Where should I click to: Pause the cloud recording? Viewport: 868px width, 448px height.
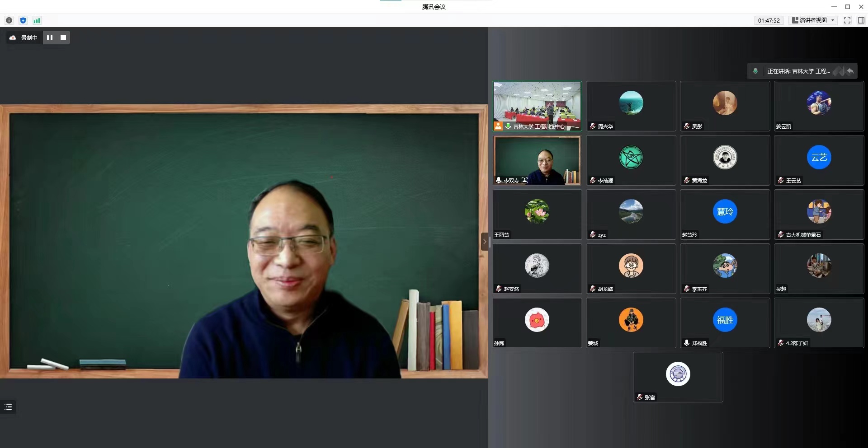pos(50,37)
